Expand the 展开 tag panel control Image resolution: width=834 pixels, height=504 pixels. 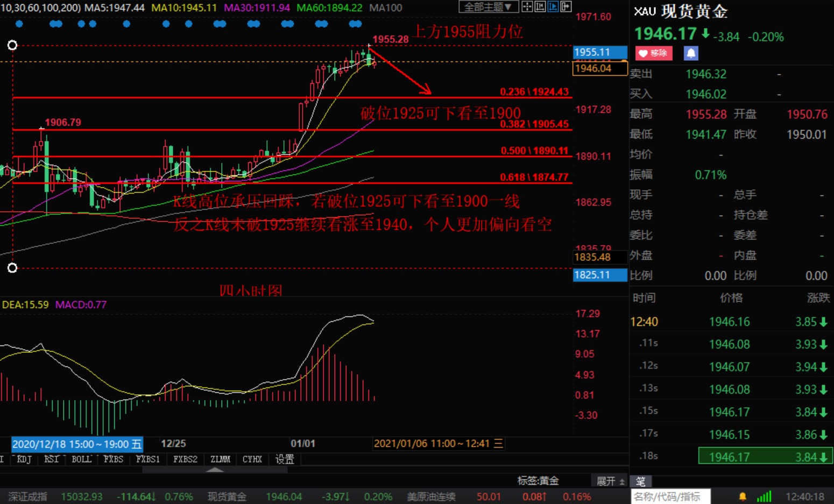[610, 481]
